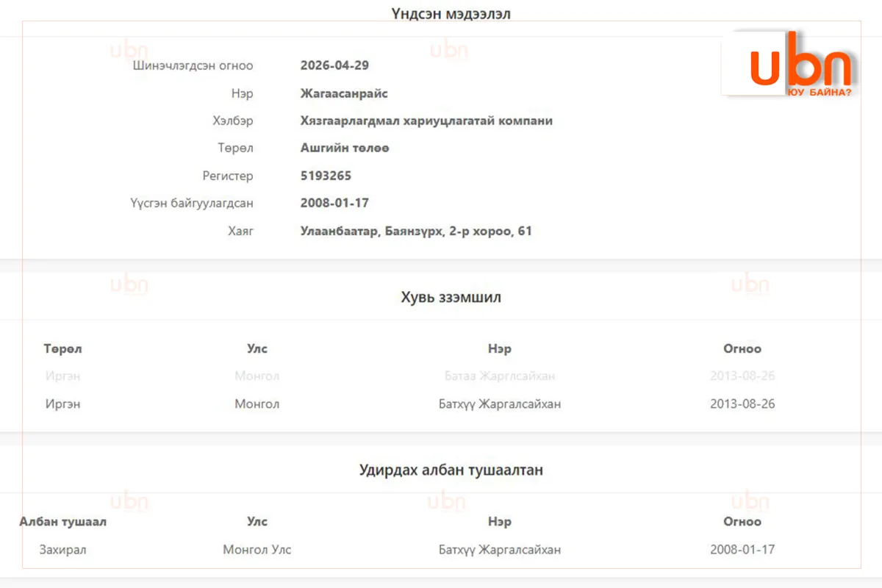Click the Хязгаарлагдмал хариуцлагатай компани value
The image size is (882, 588).
[x=426, y=121]
